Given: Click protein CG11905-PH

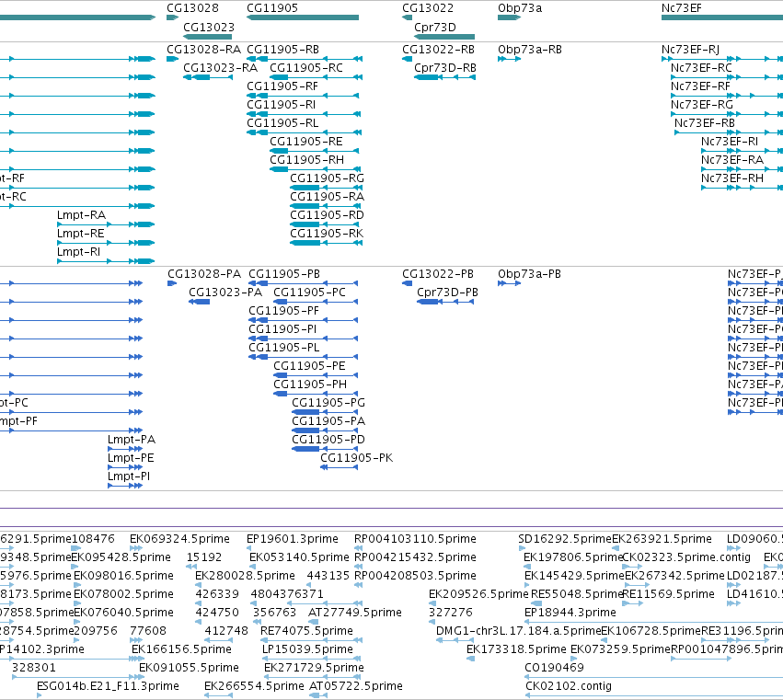Looking at the screenshot, I should pos(310,384).
